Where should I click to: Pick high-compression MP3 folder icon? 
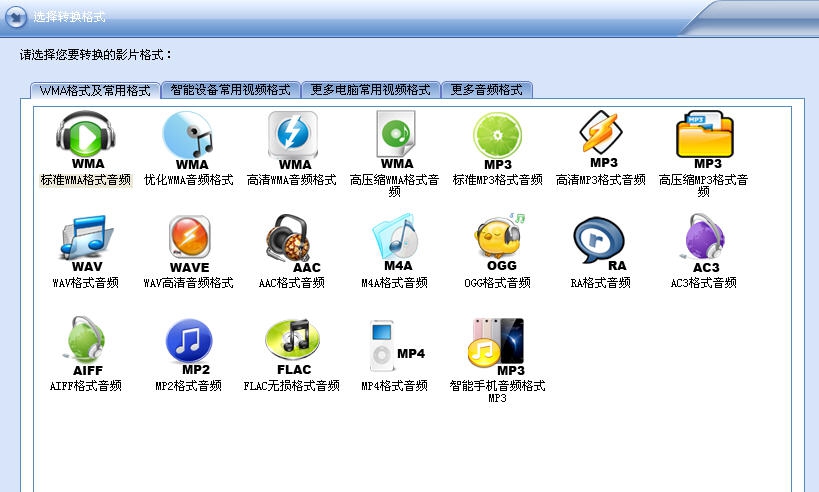point(705,139)
